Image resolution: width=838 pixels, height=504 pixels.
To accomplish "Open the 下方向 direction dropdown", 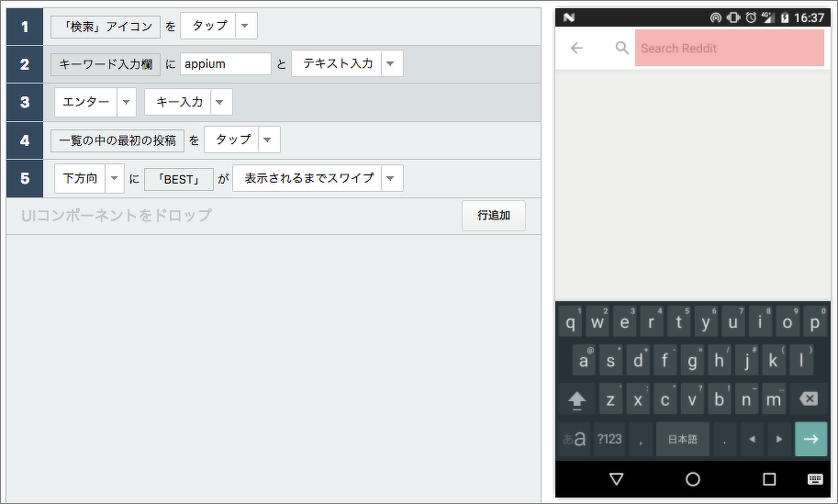I will 115,178.
